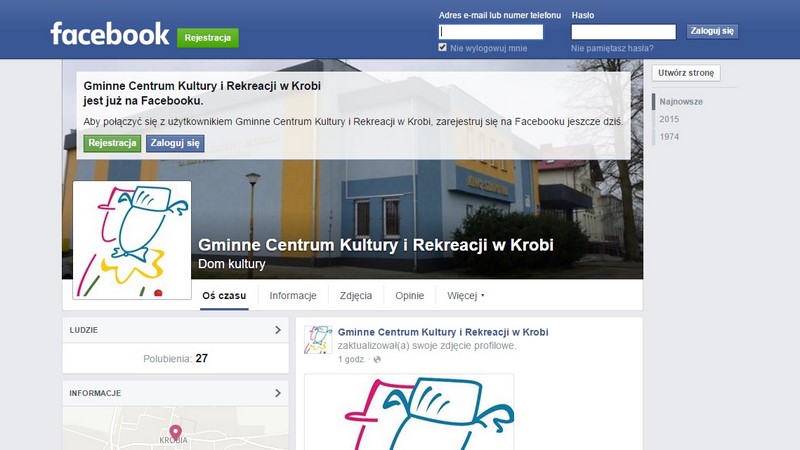Focus the email or phone input field
Viewport: 800px width, 450px height.
(x=491, y=32)
